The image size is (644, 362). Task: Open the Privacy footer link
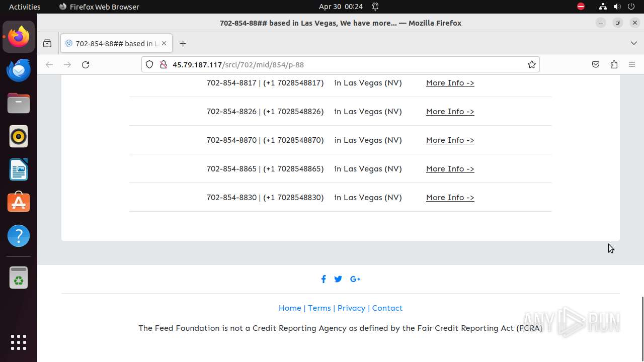click(351, 308)
